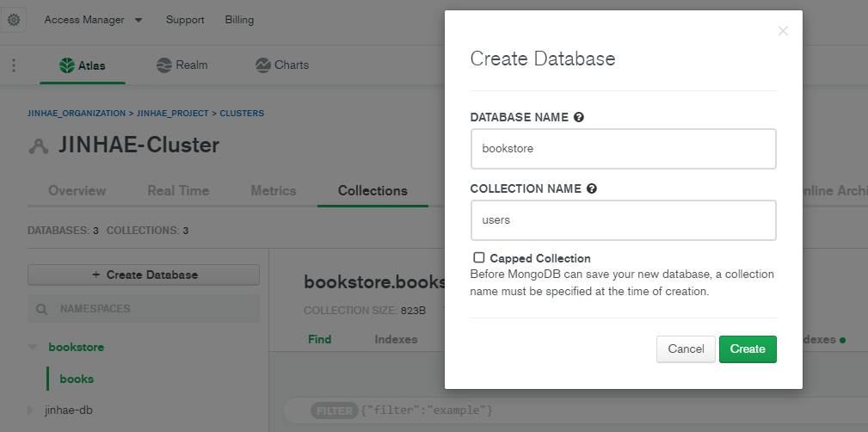
Task: Open the vertical three-dot menu
Action: pyautogui.click(x=14, y=65)
